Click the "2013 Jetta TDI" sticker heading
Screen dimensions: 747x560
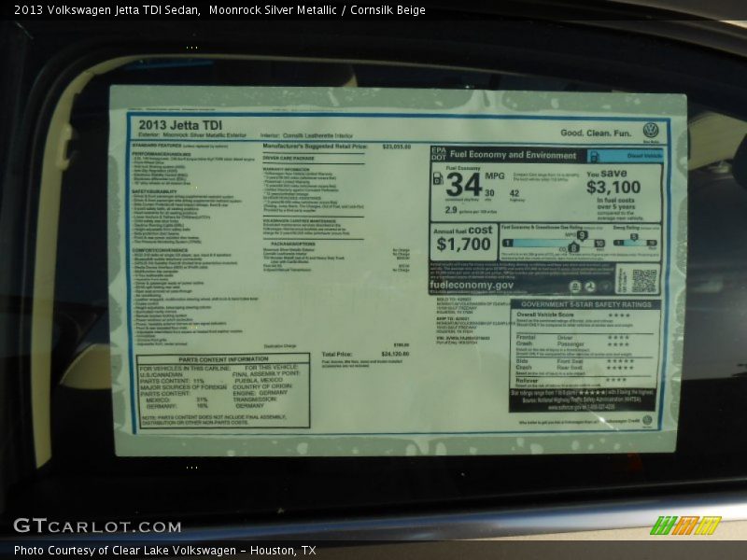tap(180, 125)
